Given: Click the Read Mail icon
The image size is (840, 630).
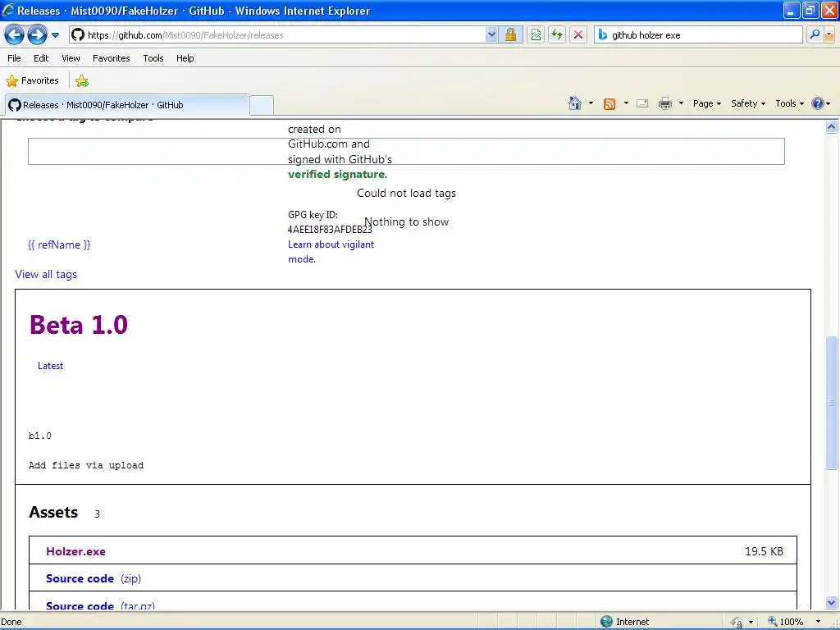Looking at the screenshot, I should pos(642,103).
